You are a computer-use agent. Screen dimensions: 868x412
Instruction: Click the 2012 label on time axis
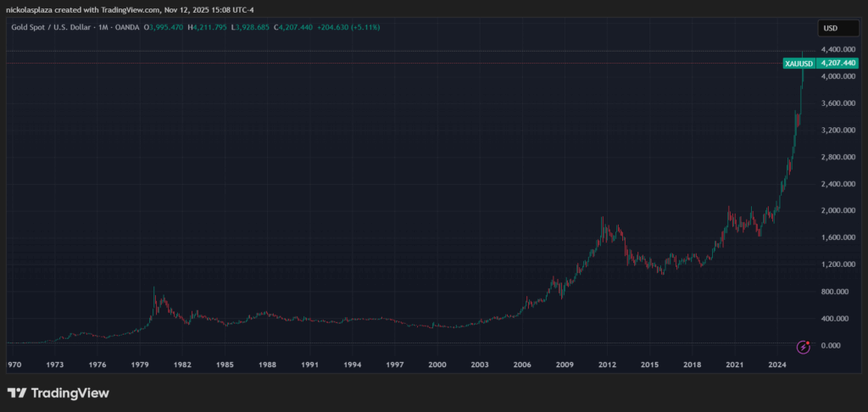(x=607, y=365)
